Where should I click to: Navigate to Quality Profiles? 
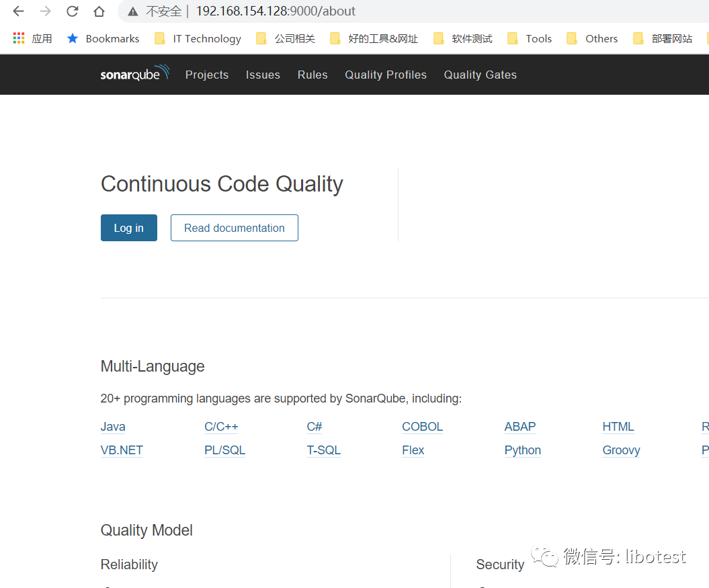point(386,75)
